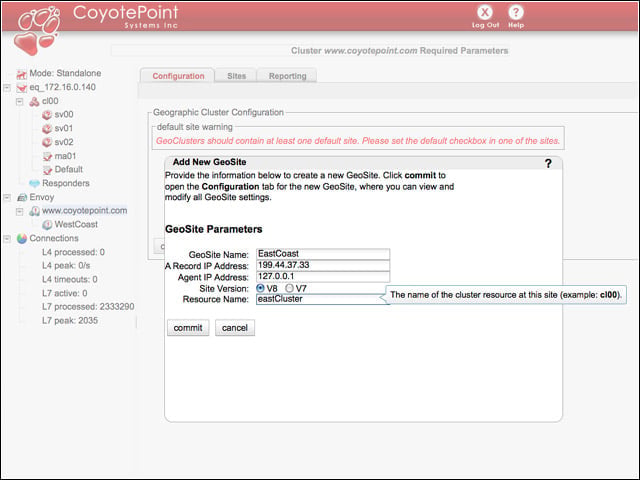Click the Default match rule icon
The height and width of the screenshot is (480, 640).
pyautogui.click(x=47, y=170)
